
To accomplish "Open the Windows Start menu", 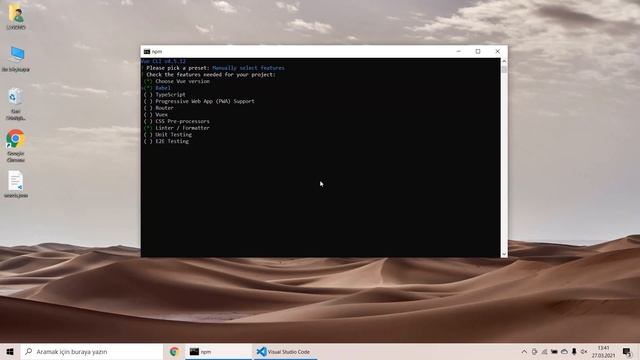I will click(10, 351).
